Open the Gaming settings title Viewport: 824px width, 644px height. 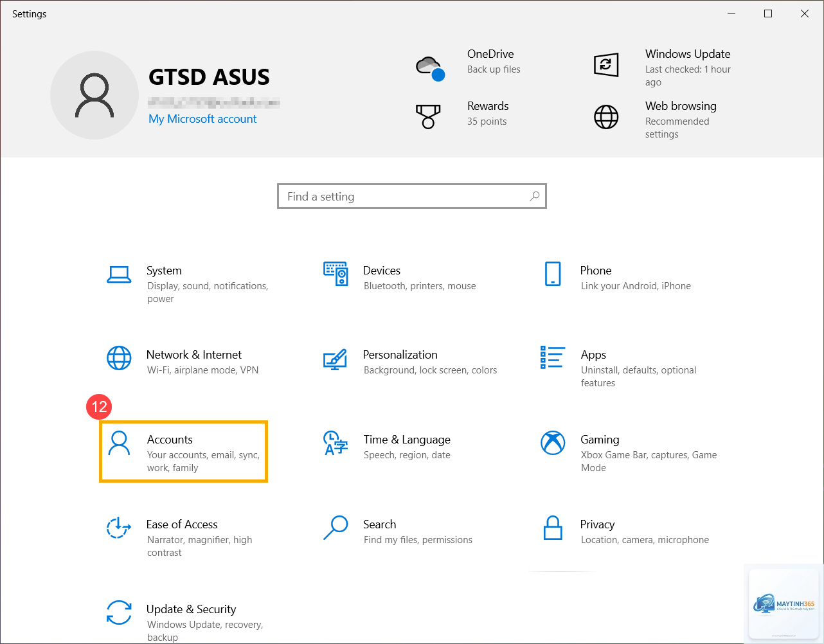pyautogui.click(x=600, y=440)
